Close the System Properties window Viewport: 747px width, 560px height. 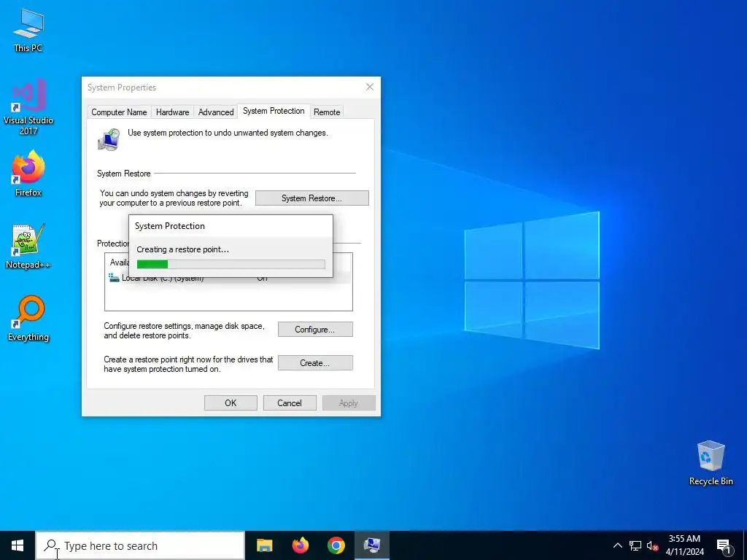pyautogui.click(x=370, y=87)
